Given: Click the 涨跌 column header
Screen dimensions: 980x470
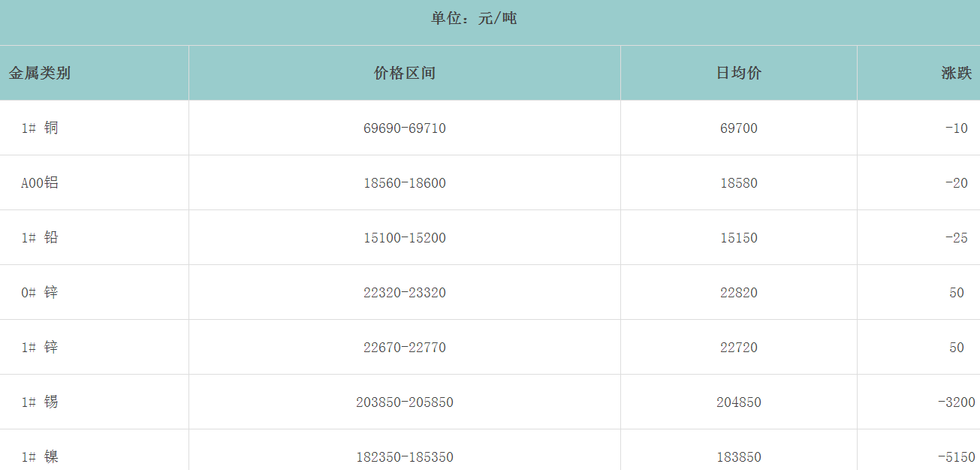Looking at the screenshot, I should coord(956,73).
